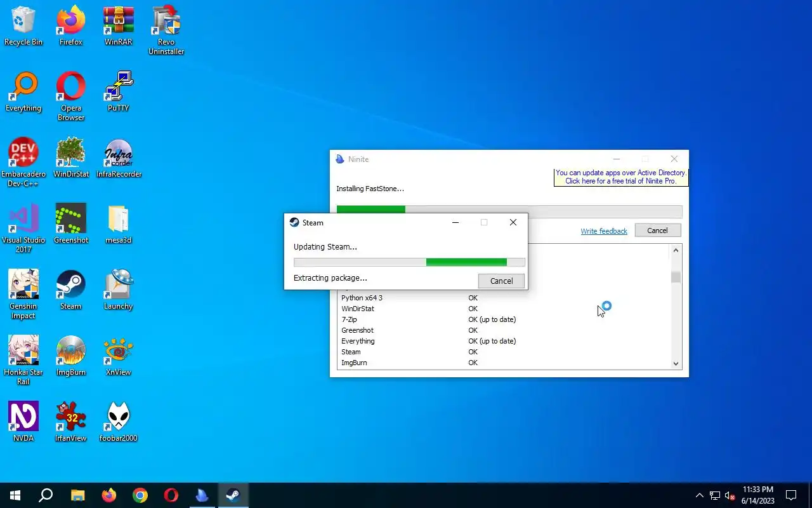
Task: Open Opera from the taskbar
Action: pos(171,495)
